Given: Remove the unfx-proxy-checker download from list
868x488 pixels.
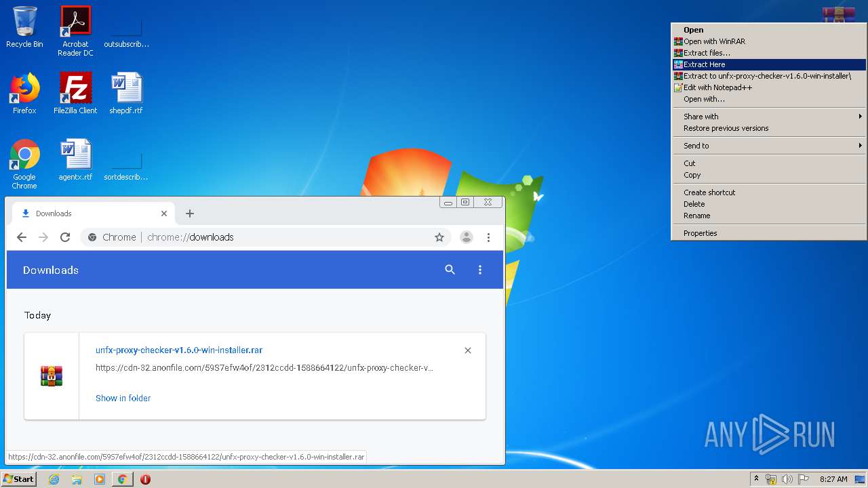Looking at the screenshot, I should (468, 350).
